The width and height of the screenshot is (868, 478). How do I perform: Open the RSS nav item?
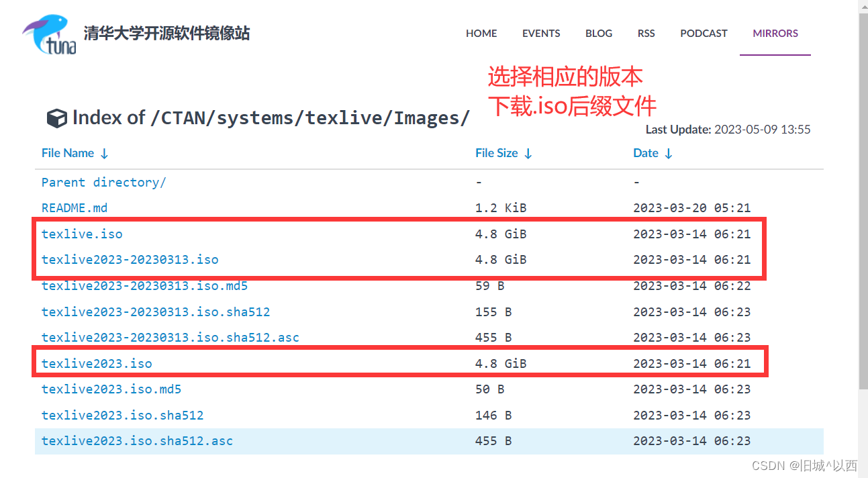click(x=646, y=33)
